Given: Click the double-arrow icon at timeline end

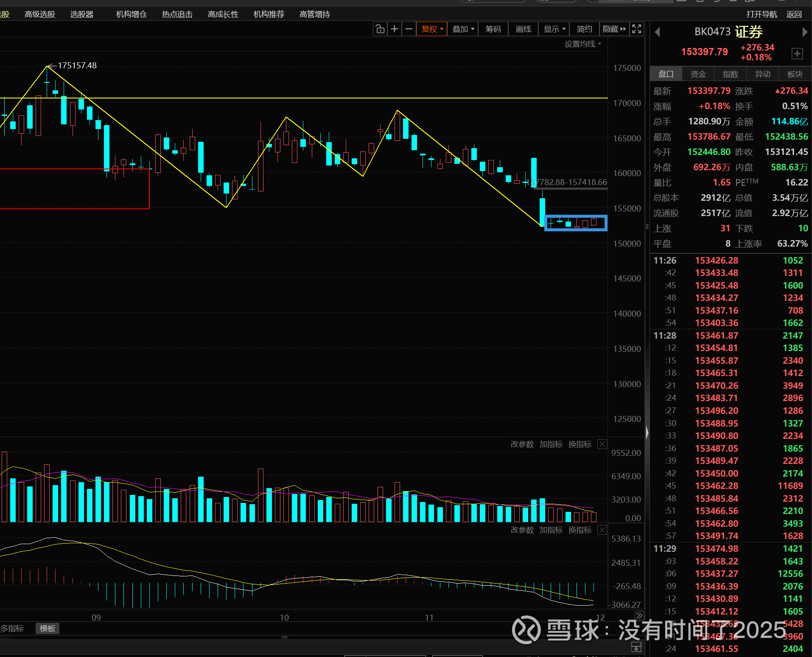Looking at the screenshot, I should 639,616.
